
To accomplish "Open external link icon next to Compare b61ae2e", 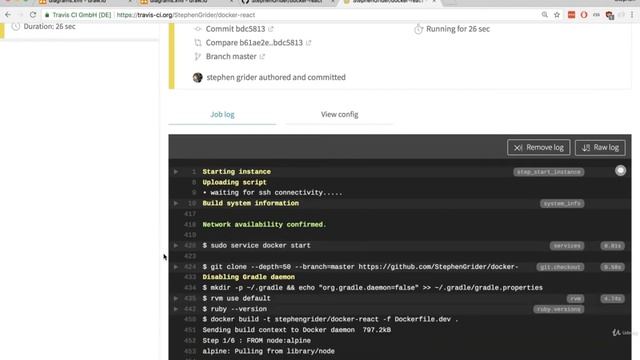I will [309, 43].
